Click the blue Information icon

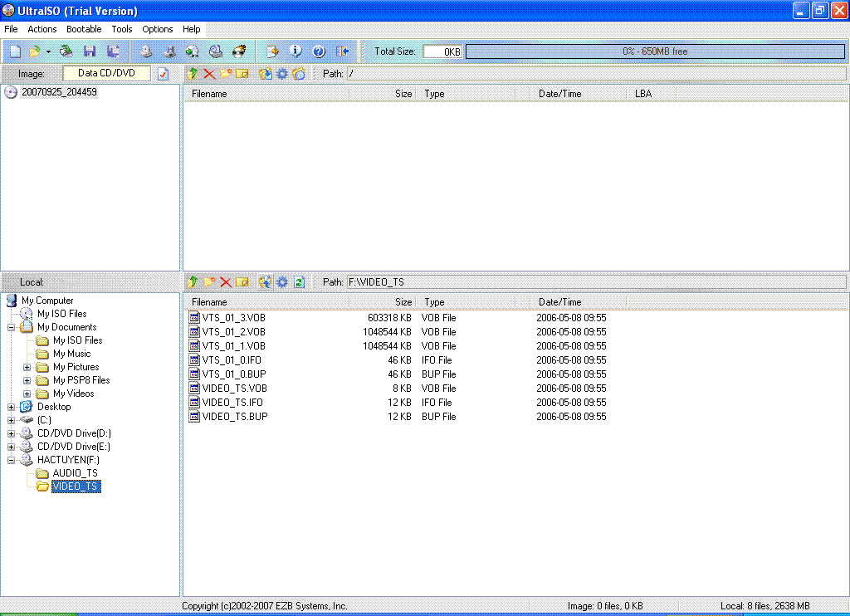pyautogui.click(x=296, y=51)
